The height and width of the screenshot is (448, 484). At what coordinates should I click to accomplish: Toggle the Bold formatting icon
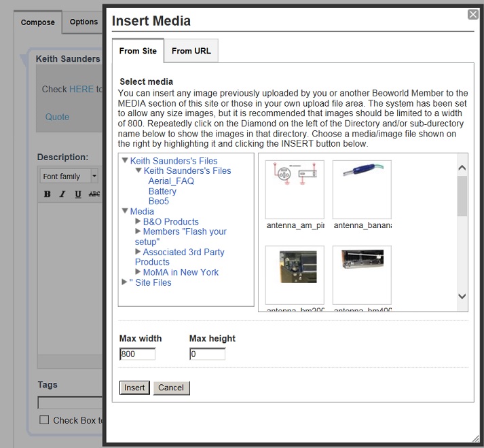(x=48, y=194)
